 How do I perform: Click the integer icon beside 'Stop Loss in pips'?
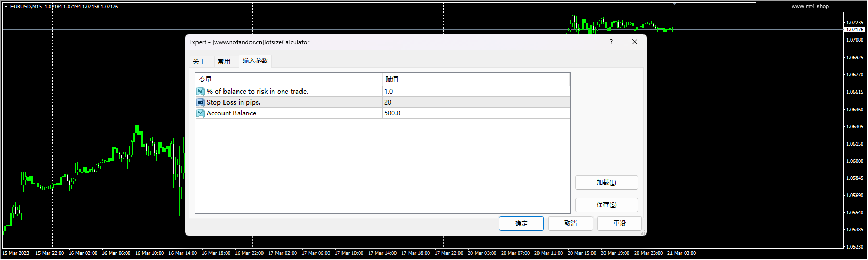point(200,102)
